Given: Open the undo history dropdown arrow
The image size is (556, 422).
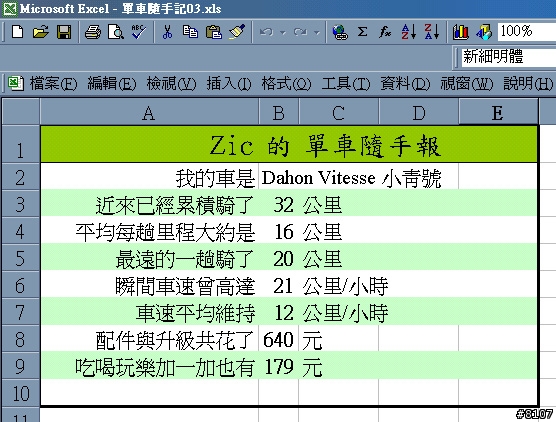Looking at the screenshot, I should [x=283, y=33].
